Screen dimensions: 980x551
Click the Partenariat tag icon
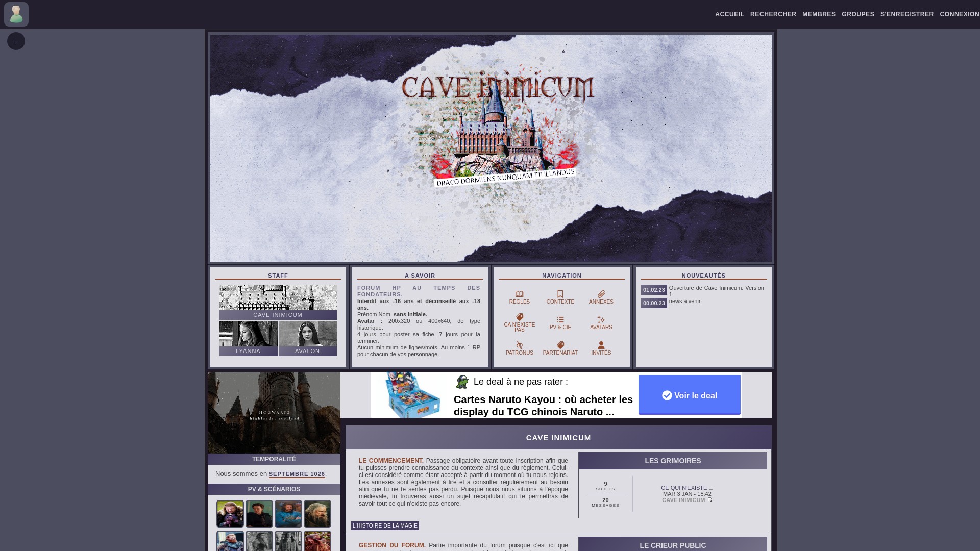pos(560,345)
